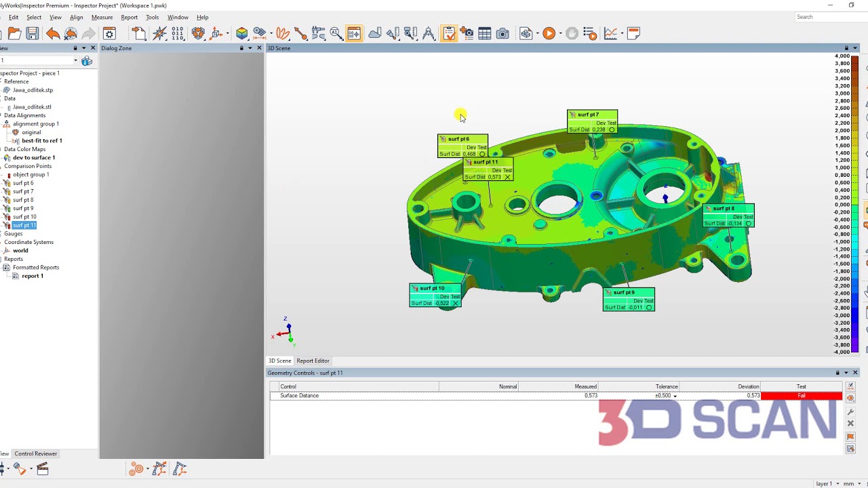This screenshot has height=488, width=868.
Task: Toggle the Test circle on surf pt 7 annotation
Action: (612, 129)
